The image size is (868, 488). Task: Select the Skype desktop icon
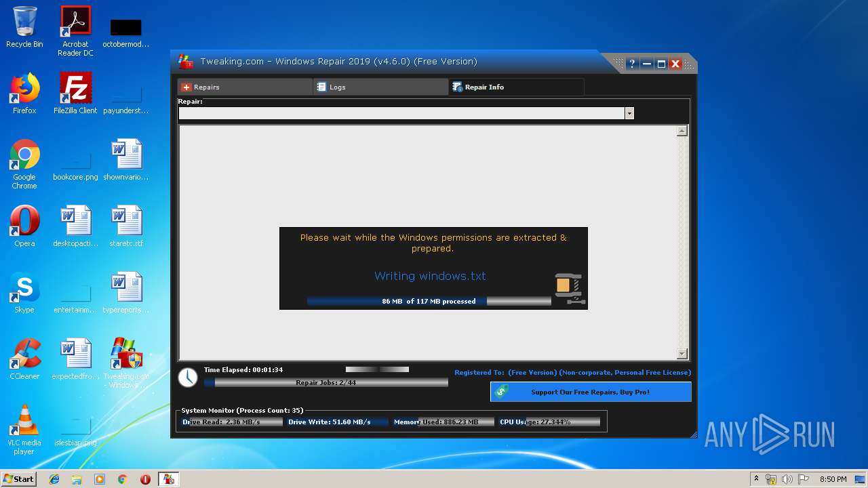pos(24,293)
